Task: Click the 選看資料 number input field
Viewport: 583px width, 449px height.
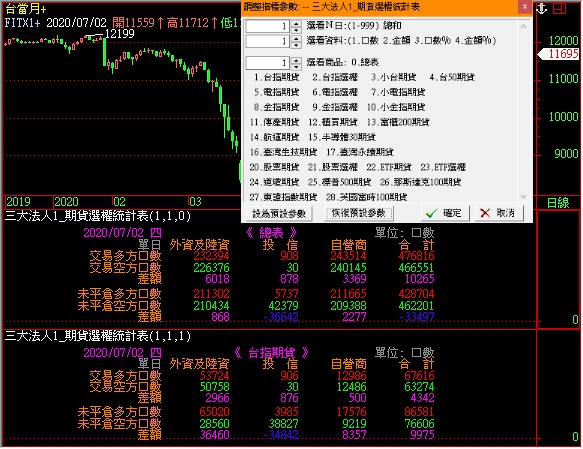Action: (268, 41)
